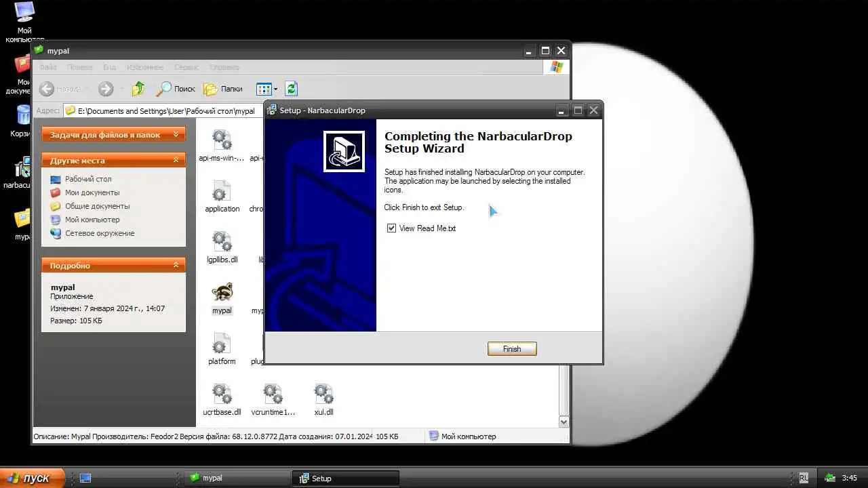Viewport: 868px width, 488px height.
Task: Click the Windows flag logo in mypal window
Action: coord(557,67)
